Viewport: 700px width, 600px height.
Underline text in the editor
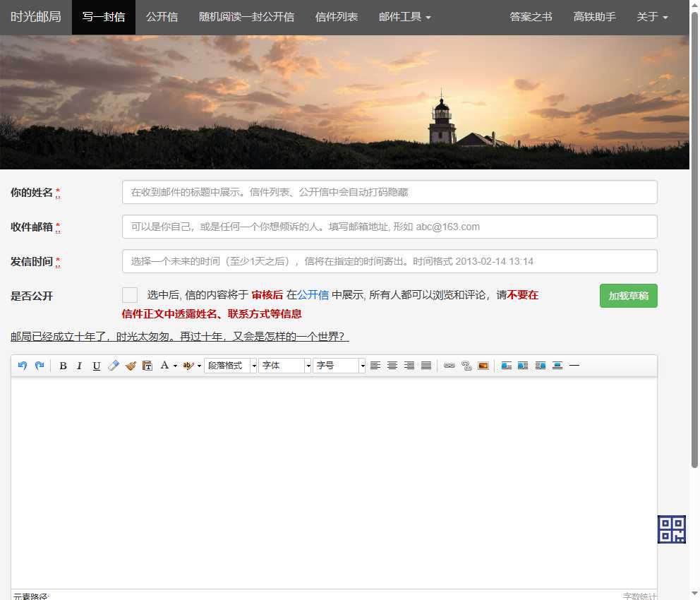click(x=96, y=366)
